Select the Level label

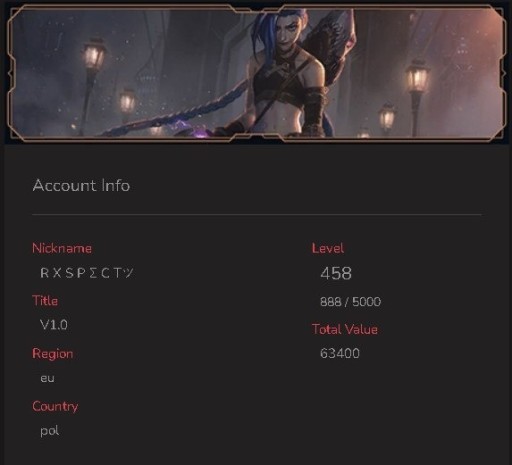click(327, 248)
